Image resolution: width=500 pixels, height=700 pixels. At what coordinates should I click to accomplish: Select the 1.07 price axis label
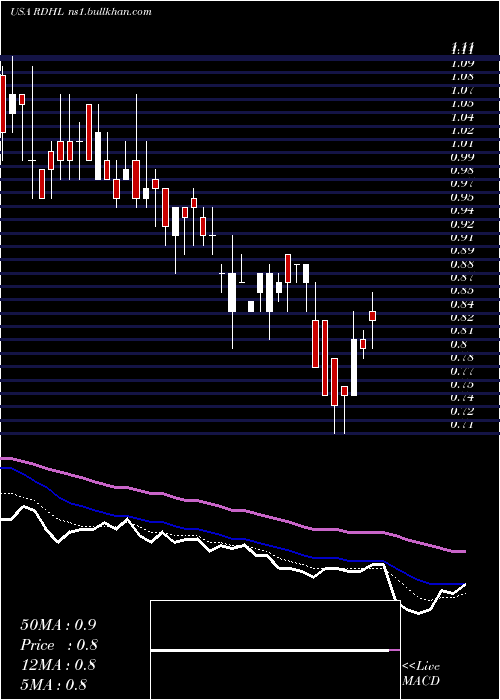tap(462, 90)
